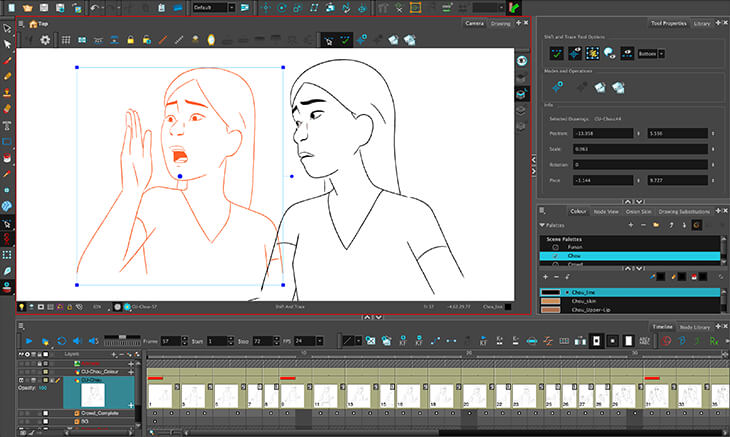Click the blue peg icon under Modes and Operations
This screenshot has height=437, width=730.
point(557,87)
